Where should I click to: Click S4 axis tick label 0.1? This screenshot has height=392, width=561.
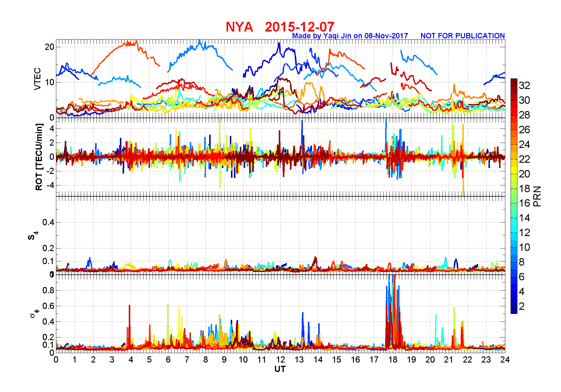point(48,261)
